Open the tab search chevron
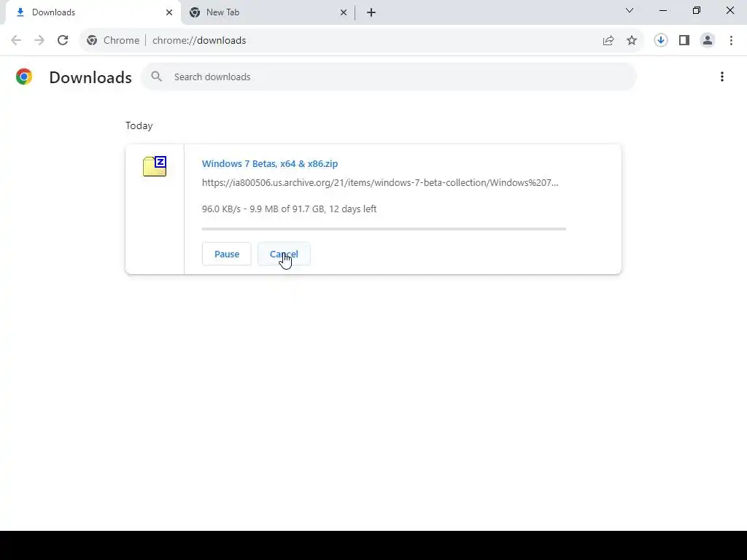The image size is (747, 560). pos(630,10)
